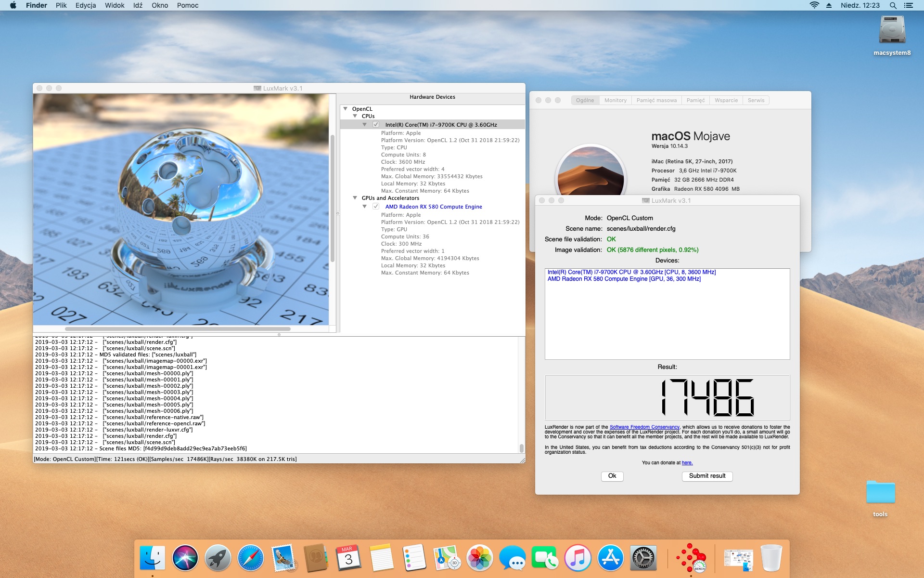
Task: Launch Safari from the dock
Action: point(251,558)
